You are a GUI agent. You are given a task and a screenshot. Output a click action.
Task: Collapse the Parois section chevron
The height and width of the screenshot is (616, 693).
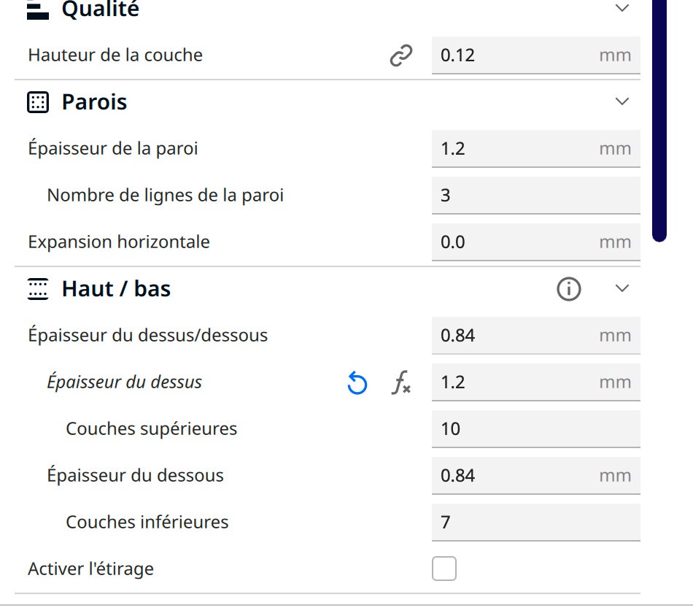pyautogui.click(x=622, y=101)
